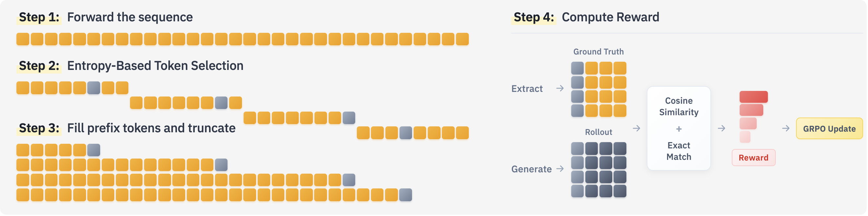Select the gray token in Step 2's first row
Screen dimensions: 868x216
click(94, 88)
